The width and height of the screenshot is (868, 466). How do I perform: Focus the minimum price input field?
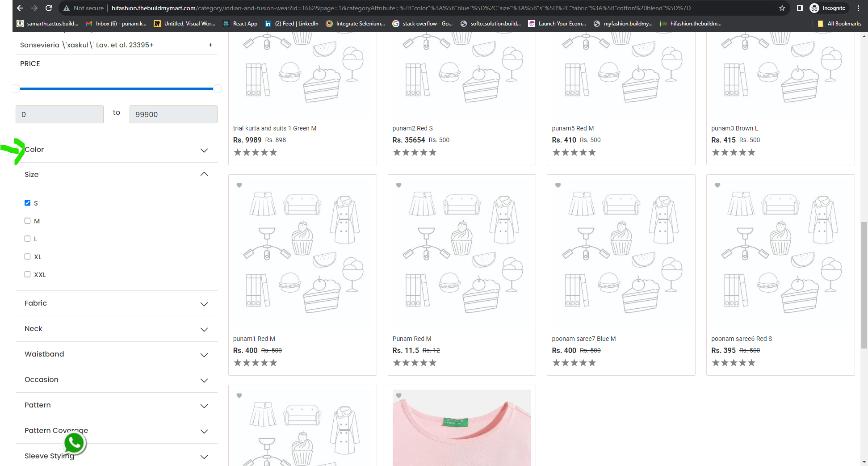[59, 114]
